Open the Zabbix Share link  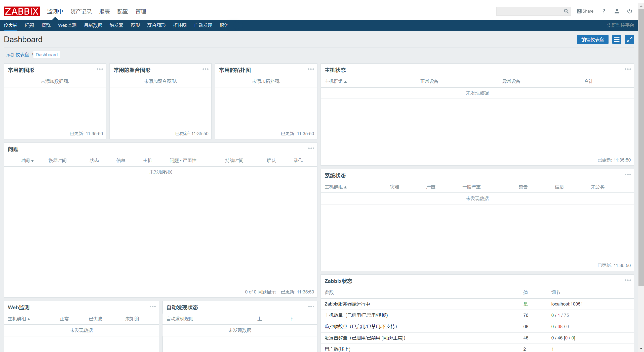[585, 11]
